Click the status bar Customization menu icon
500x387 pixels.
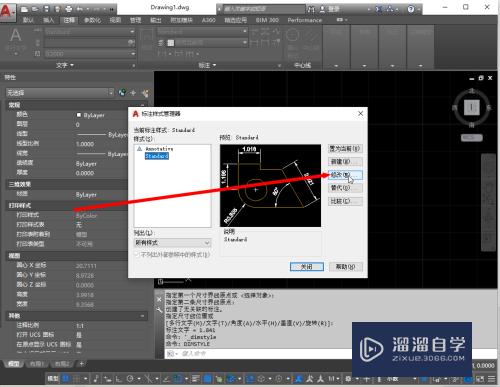[x=492, y=379]
